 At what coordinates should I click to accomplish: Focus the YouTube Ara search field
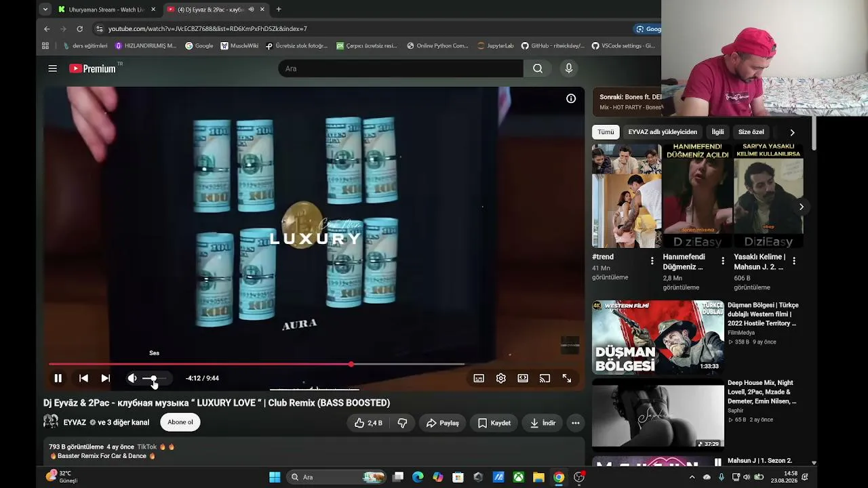[401, 68]
